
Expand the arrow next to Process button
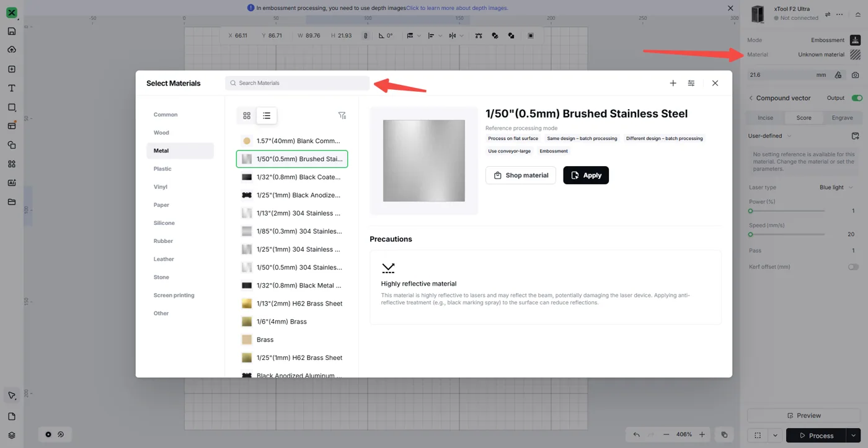click(x=854, y=436)
